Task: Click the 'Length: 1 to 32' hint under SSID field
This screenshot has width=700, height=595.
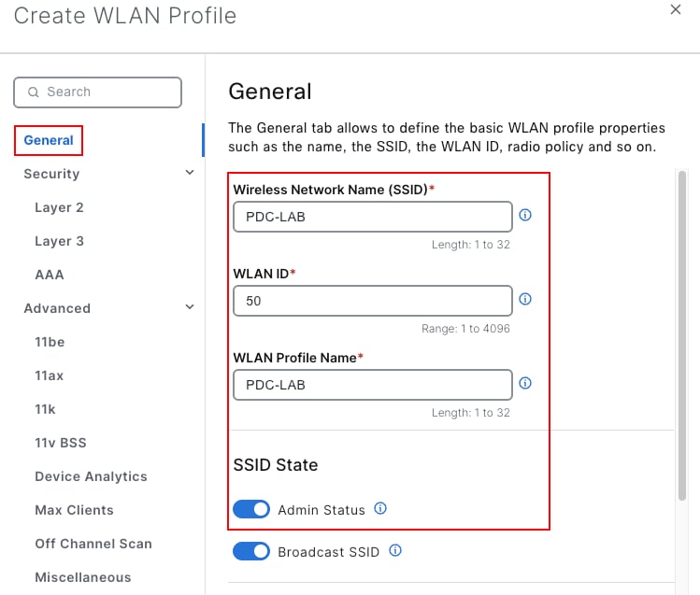Action: (470, 245)
